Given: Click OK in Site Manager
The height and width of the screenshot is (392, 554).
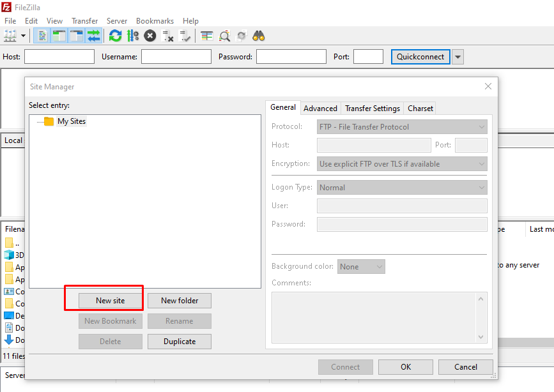Looking at the screenshot, I should (406, 367).
